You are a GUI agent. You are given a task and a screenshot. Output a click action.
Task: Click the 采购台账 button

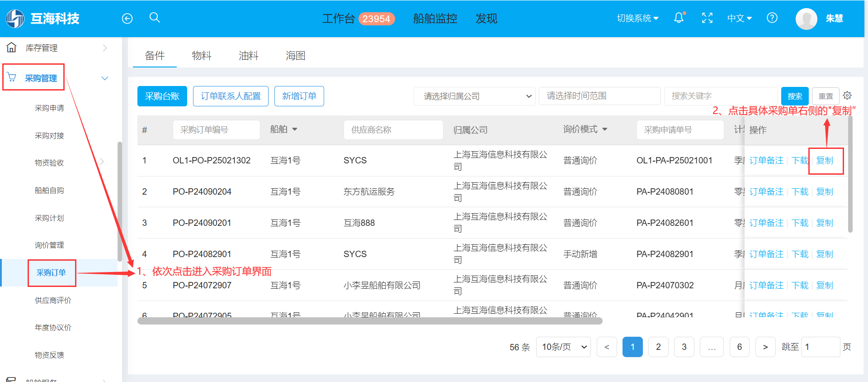[x=162, y=96]
